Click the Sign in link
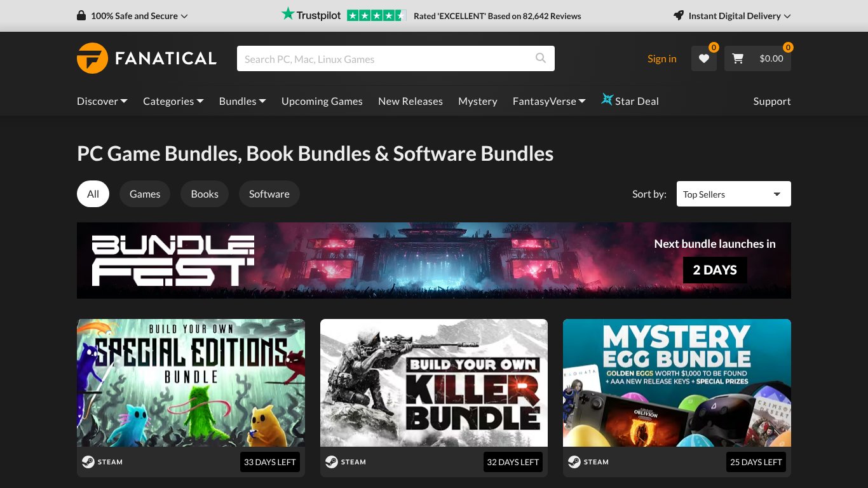868x488 pixels. coord(662,58)
